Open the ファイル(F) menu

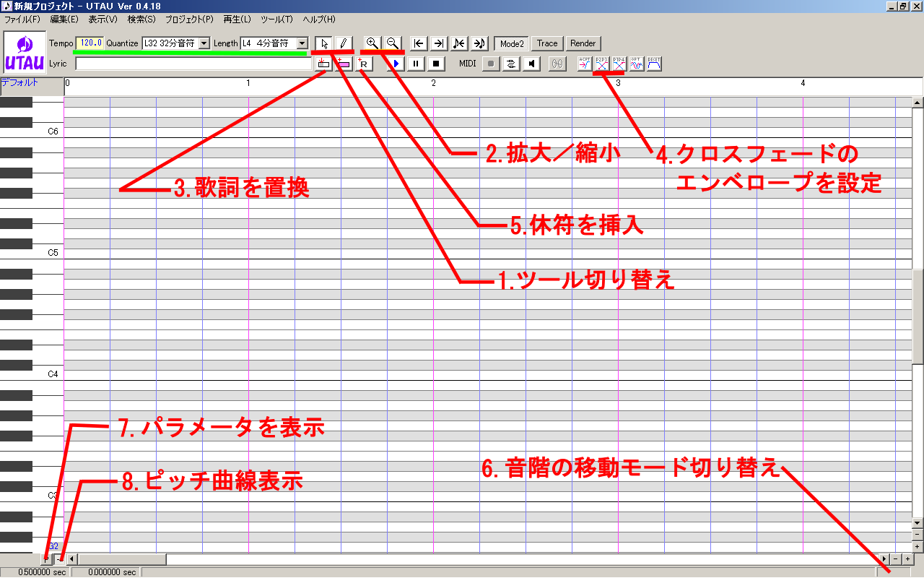pyautogui.click(x=22, y=19)
